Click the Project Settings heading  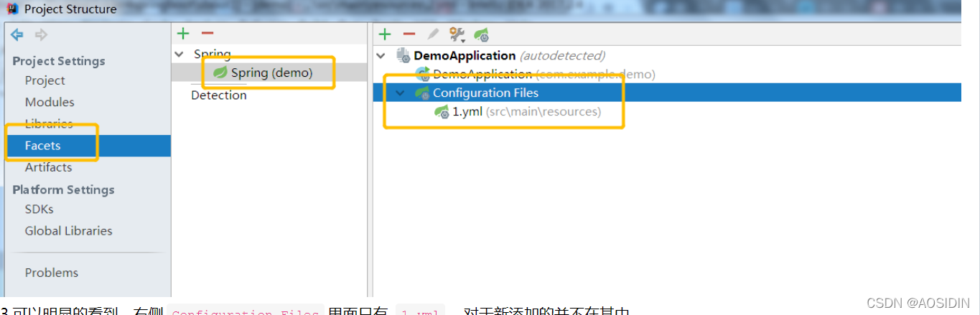tap(59, 61)
